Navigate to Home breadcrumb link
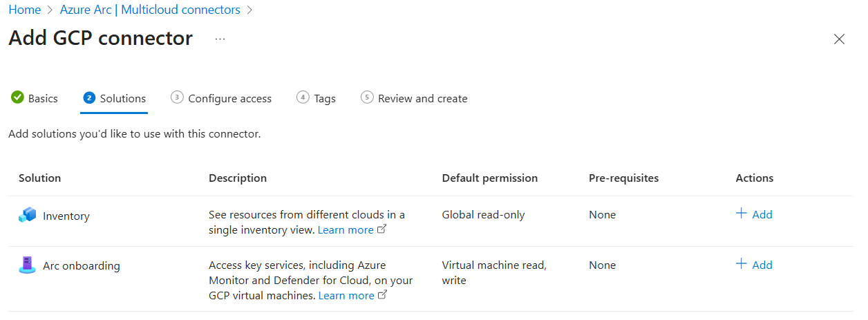 pyautogui.click(x=24, y=10)
